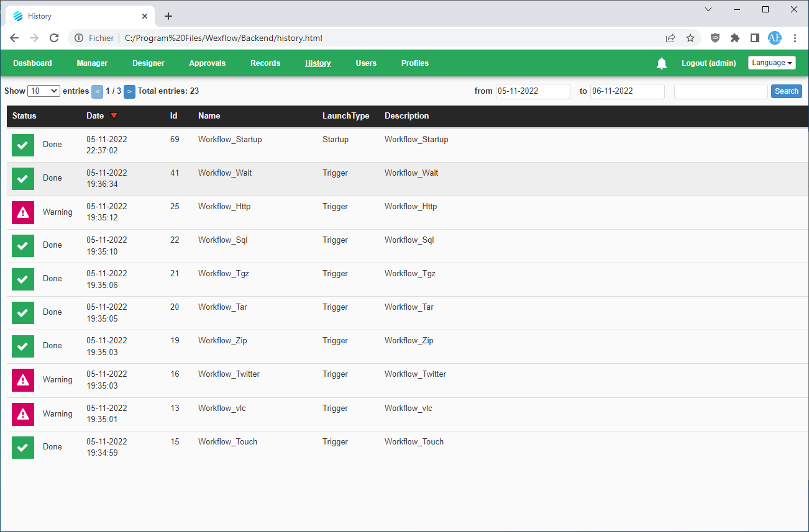
Task: Click the from date field
Action: 532,91
